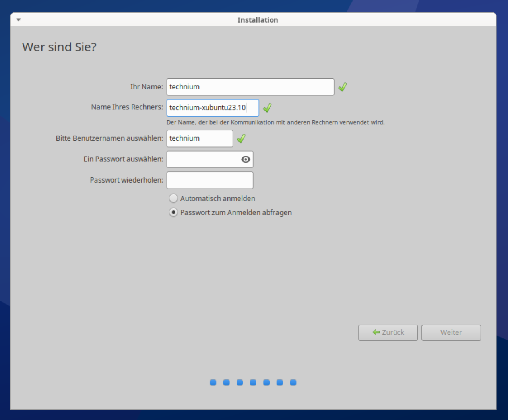Focus the Ihr Name text field

point(250,87)
